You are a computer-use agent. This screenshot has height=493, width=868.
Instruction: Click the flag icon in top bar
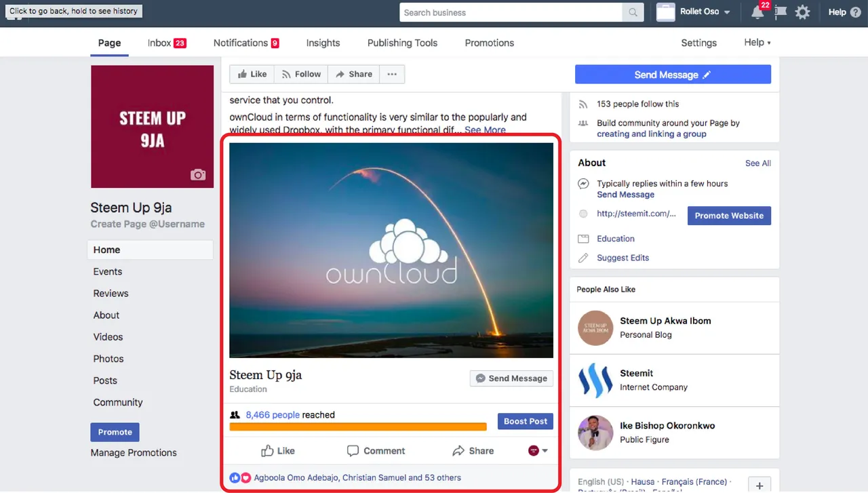coord(781,12)
